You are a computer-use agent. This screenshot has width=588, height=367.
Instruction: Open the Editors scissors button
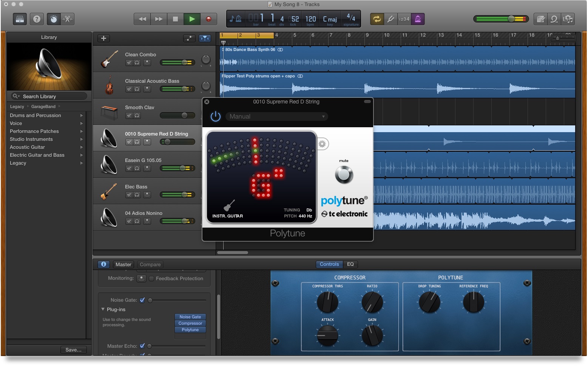(x=68, y=19)
